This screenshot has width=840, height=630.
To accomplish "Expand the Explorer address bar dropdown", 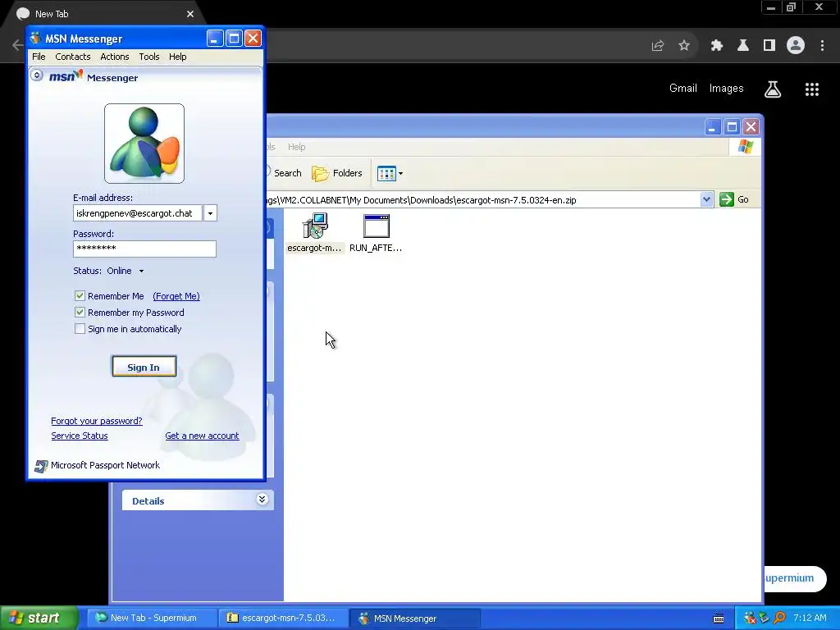I will pos(706,199).
